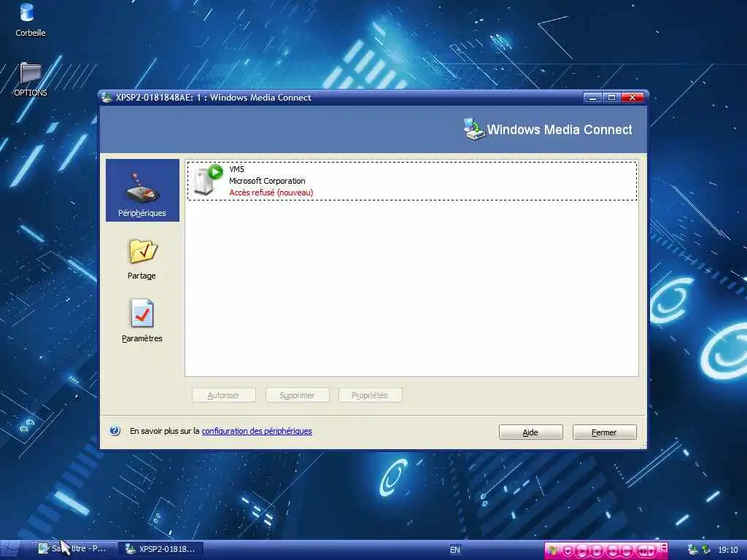
Task: Open the Périphériques section in sidebar
Action: [142, 190]
